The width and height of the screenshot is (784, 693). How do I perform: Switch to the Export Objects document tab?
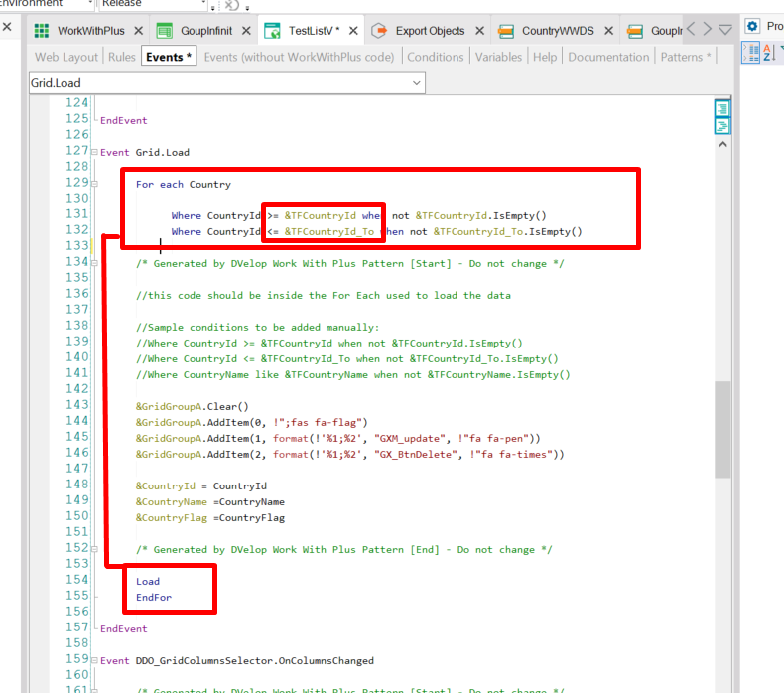[430, 31]
